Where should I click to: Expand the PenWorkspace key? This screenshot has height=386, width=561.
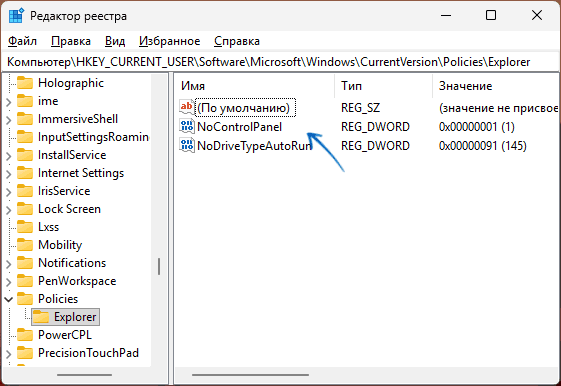pyautogui.click(x=9, y=282)
